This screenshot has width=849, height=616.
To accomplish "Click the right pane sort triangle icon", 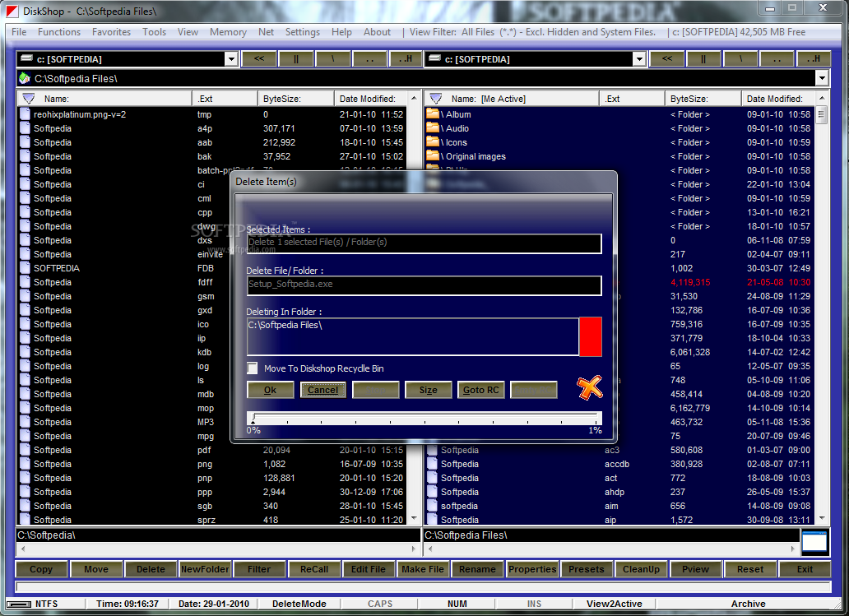I will (435, 99).
